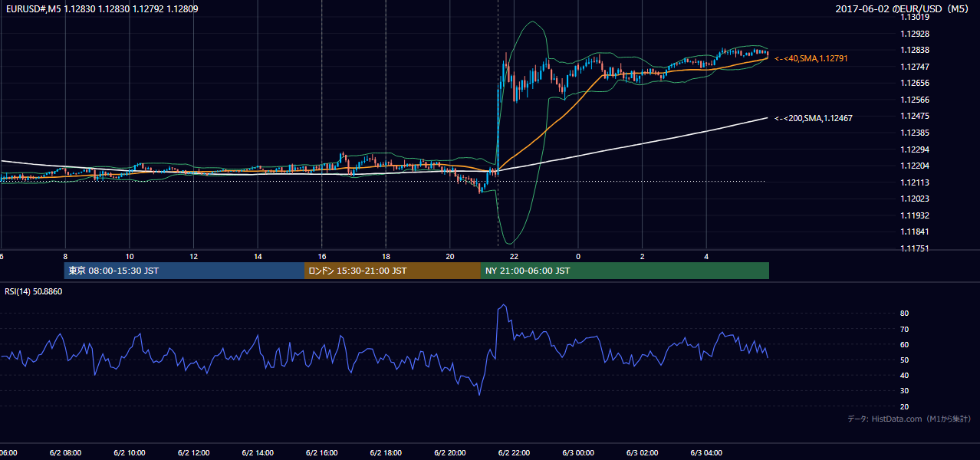Click price scale value 1.12656
This screenshot has width=980, height=460.
pos(914,83)
